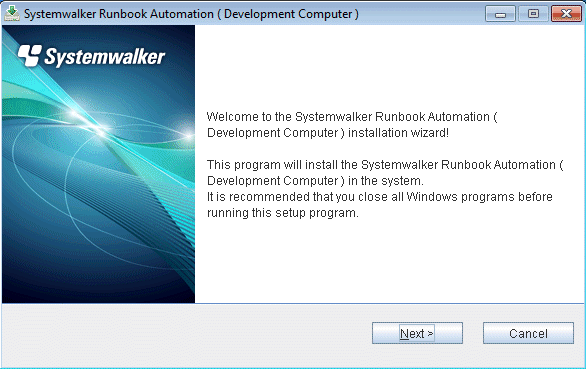Click the 'This program will install' sentence
The width and height of the screenshot is (586, 369).
point(385,164)
